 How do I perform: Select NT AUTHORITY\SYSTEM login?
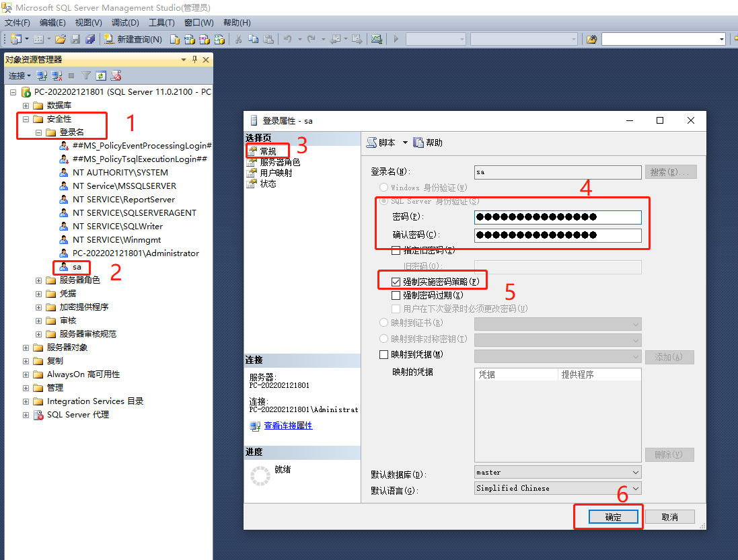(120, 173)
